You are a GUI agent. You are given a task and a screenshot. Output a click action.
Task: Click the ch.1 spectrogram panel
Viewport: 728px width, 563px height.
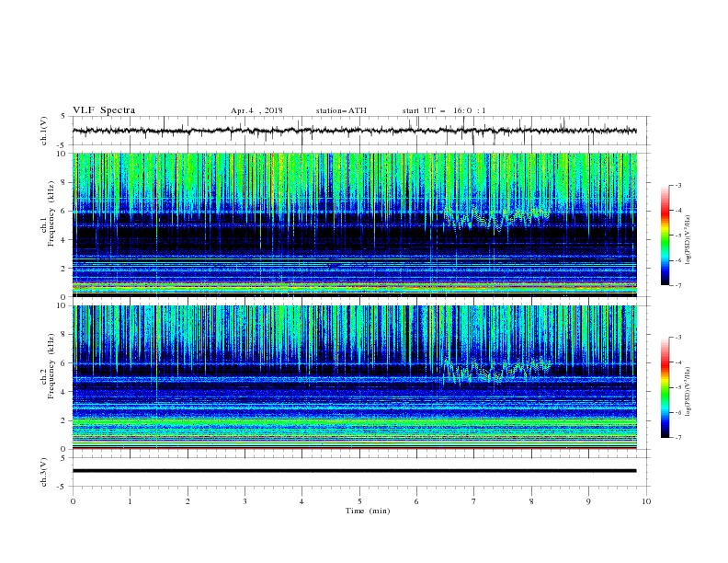(355, 224)
